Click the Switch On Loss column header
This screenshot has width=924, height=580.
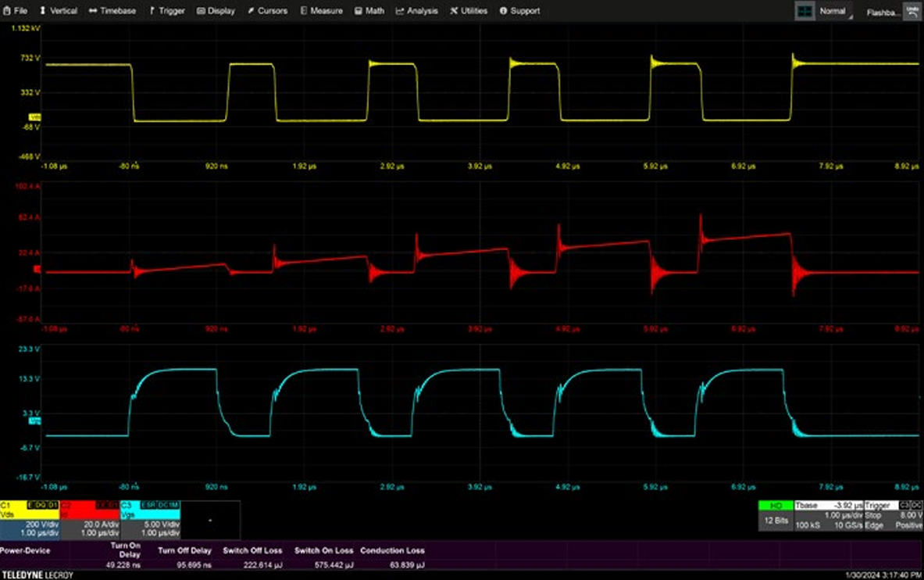click(x=323, y=550)
